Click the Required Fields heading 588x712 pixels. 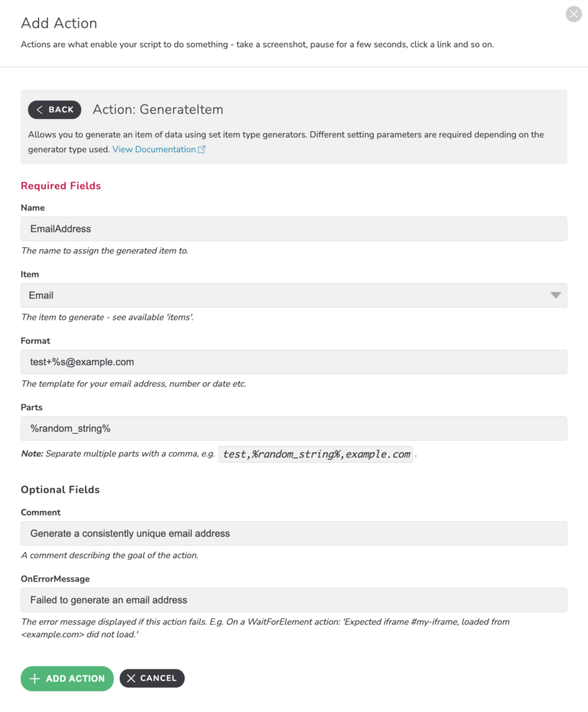point(61,186)
